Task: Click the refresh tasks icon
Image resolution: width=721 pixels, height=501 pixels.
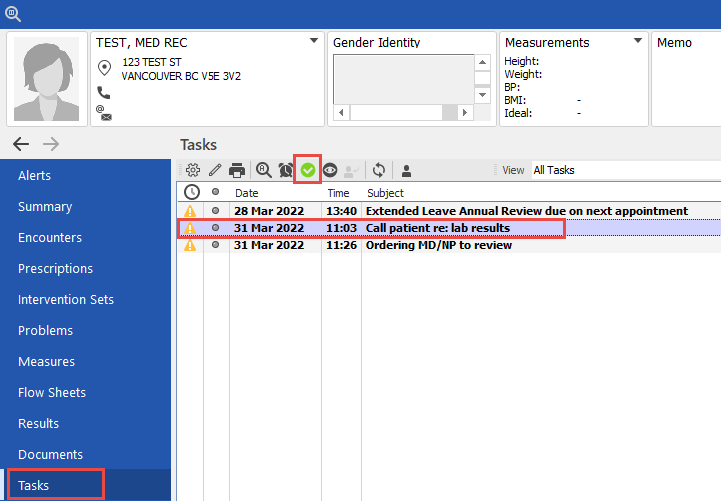Action: pos(378,170)
